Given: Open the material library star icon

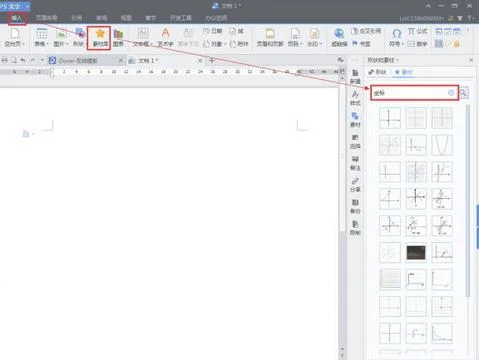Looking at the screenshot, I should coord(100,34).
